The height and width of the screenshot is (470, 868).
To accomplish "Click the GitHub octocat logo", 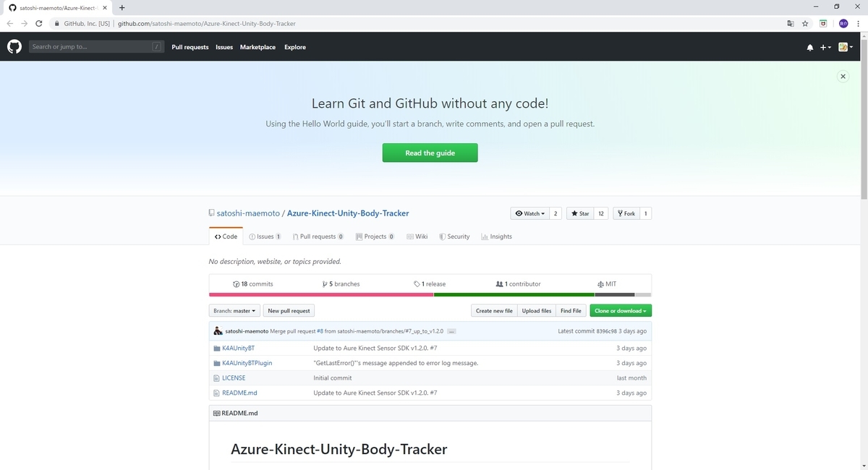I will pos(14,47).
